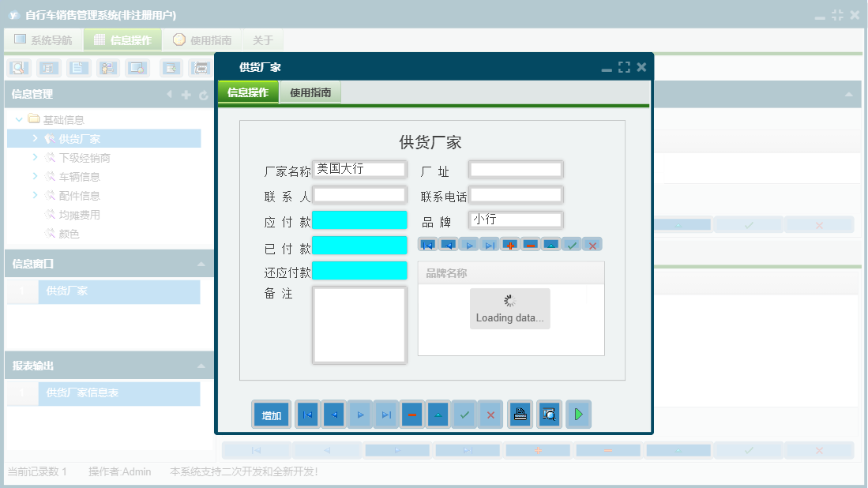Click the 增加 button
This screenshot has height=488, width=868.
point(271,414)
